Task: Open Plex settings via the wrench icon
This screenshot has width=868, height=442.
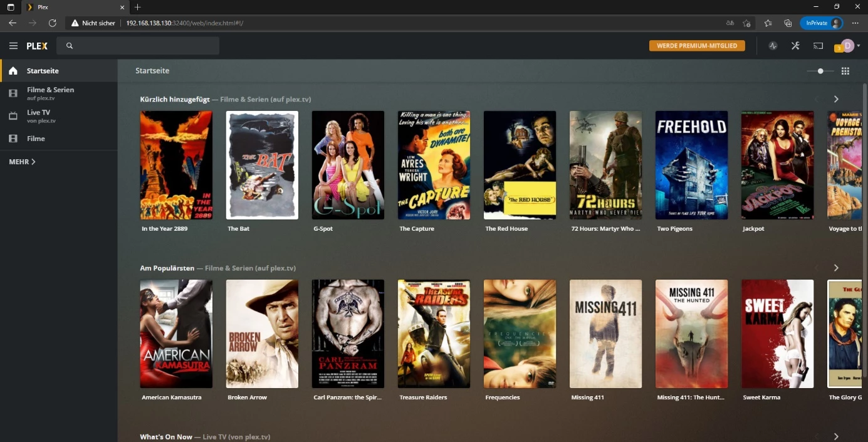Action: click(x=795, y=45)
